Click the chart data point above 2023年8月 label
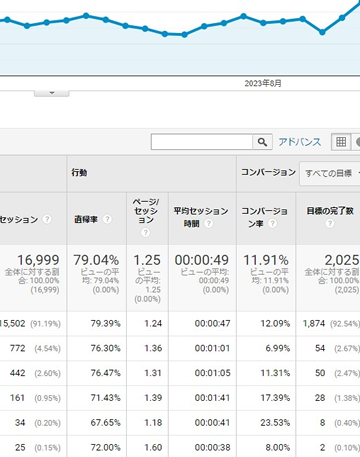 [x=263, y=23]
